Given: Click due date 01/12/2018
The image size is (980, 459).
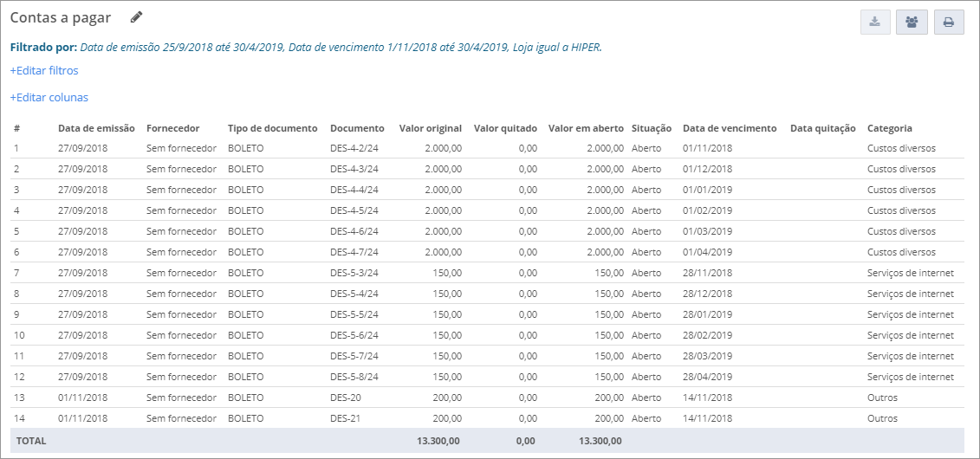Looking at the screenshot, I should (707, 169).
